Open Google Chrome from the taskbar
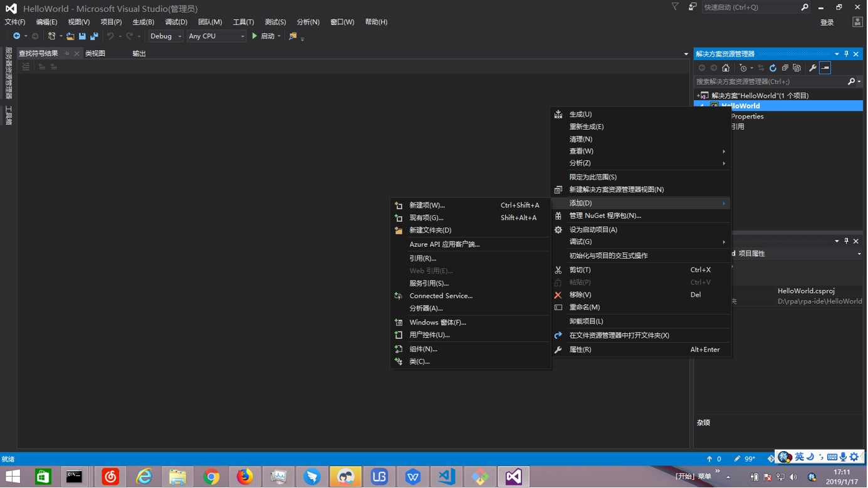The height and width of the screenshot is (488, 868). pyautogui.click(x=211, y=477)
